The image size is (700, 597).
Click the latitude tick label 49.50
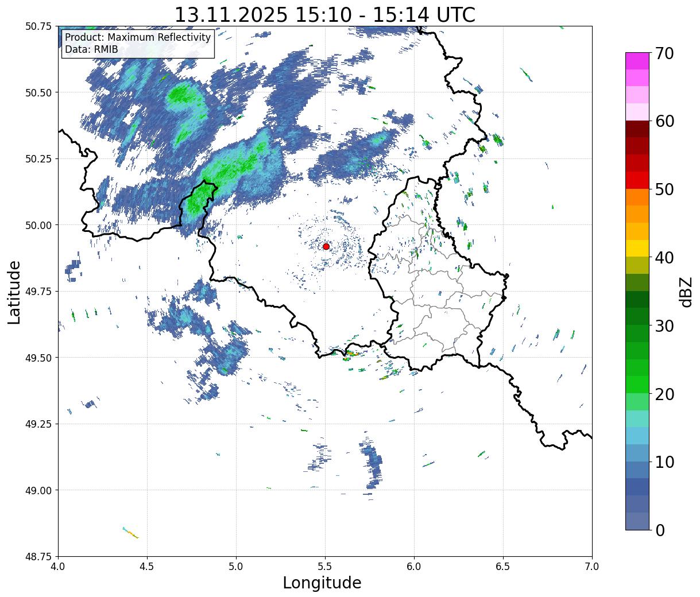[x=38, y=358]
